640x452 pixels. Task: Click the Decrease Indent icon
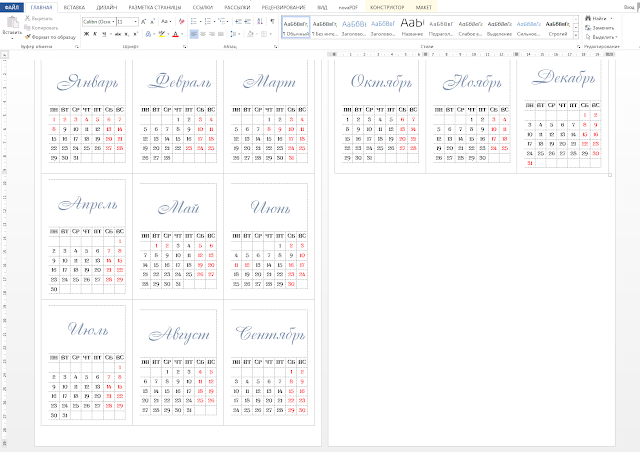[239, 22]
